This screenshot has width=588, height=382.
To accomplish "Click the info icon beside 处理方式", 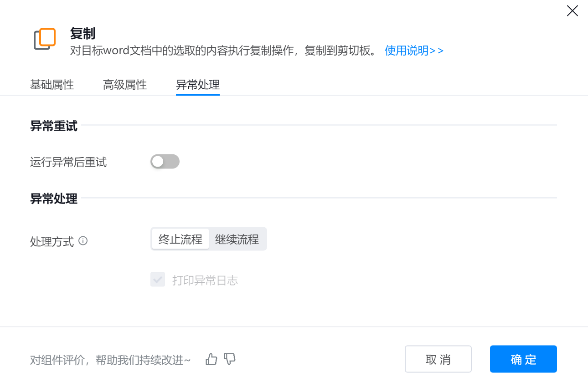I will point(83,241).
